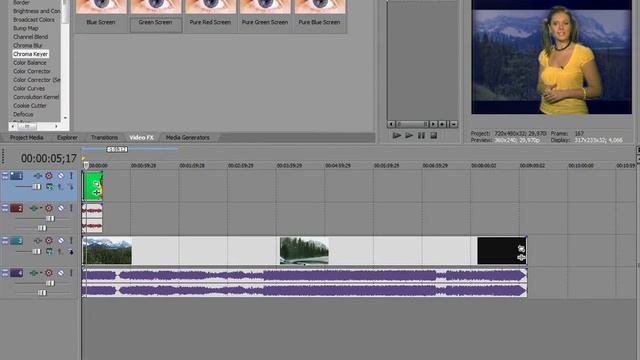Image resolution: width=640 pixels, height=360 pixels.
Task: Zoom in with the trimmer plus button
Action: 442,124
